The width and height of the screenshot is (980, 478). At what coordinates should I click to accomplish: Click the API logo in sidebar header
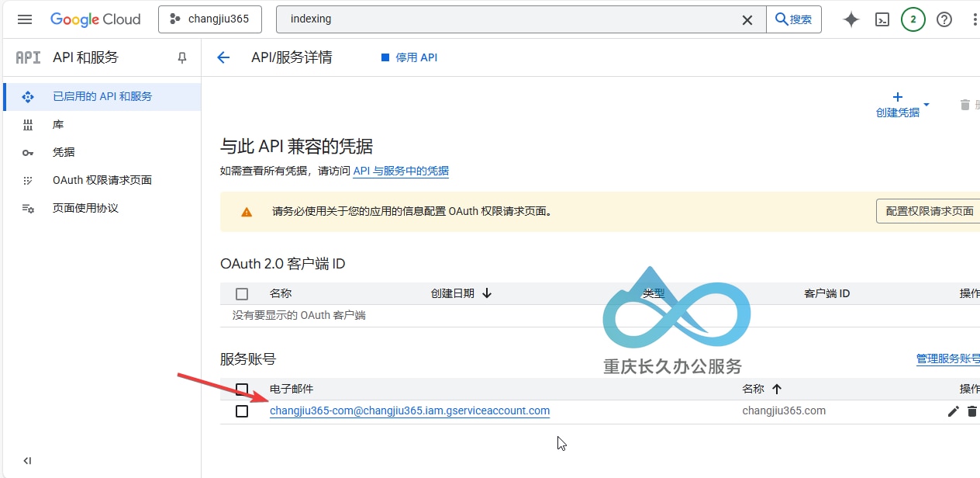(x=28, y=57)
